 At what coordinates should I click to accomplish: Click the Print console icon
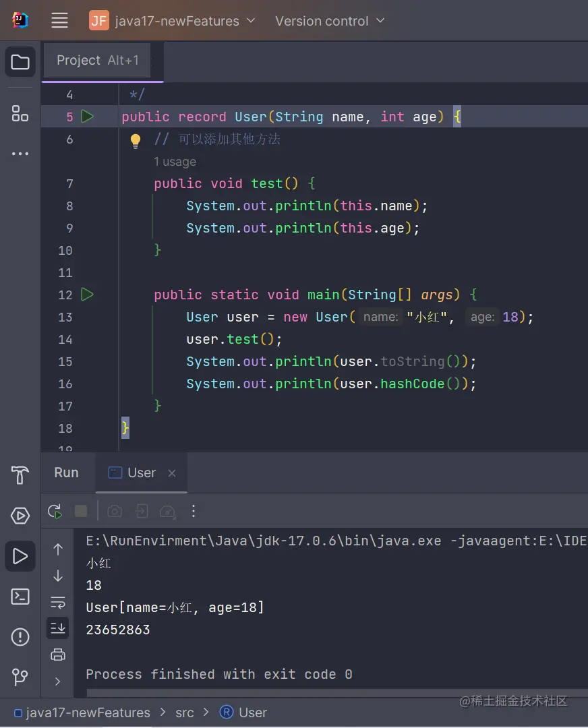click(58, 655)
